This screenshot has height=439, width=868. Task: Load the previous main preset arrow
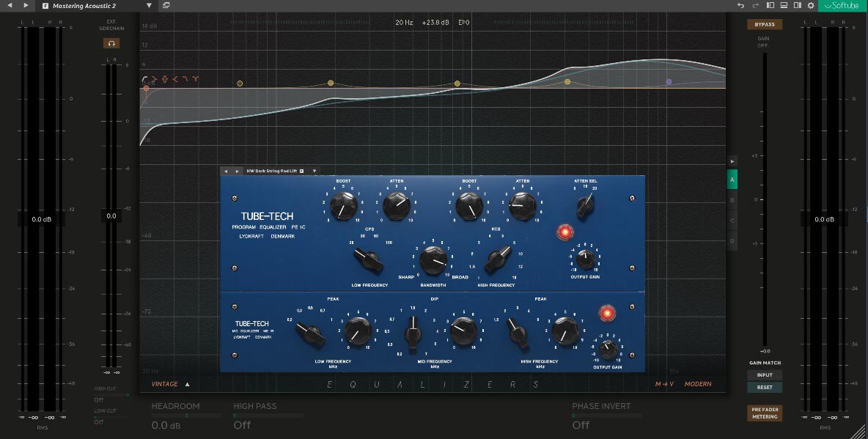pyautogui.click(x=10, y=6)
